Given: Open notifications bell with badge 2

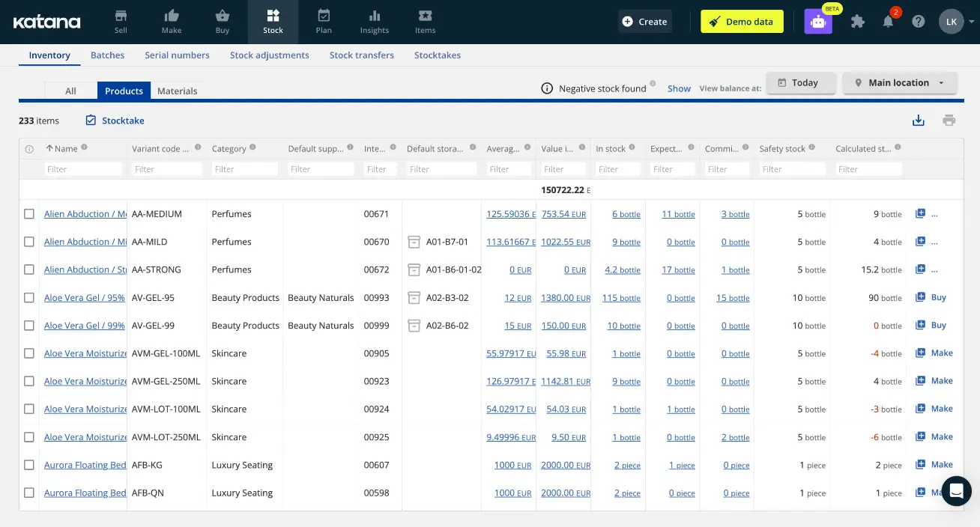Looking at the screenshot, I should point(888,21).
